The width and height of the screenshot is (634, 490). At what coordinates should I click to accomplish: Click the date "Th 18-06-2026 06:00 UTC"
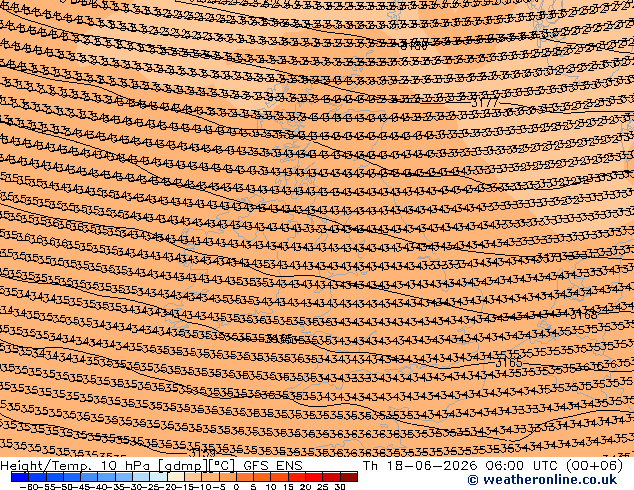(x=462, y=466)
